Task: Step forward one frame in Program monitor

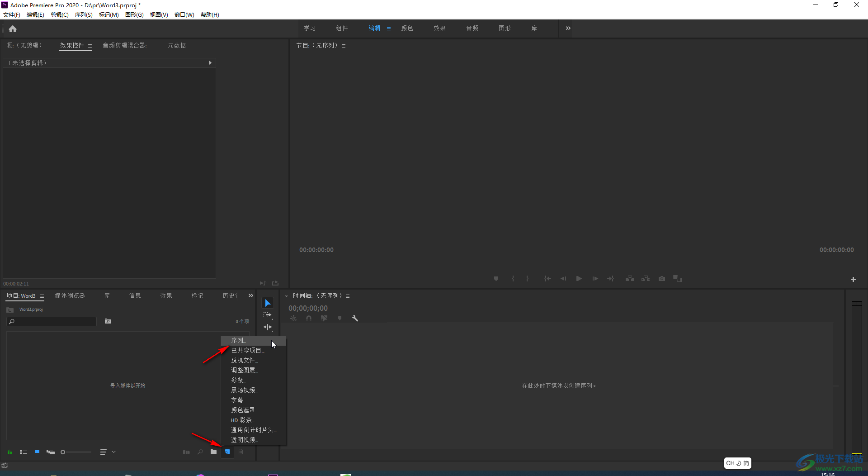Action: pyautogui.click(x=595, y=279)
